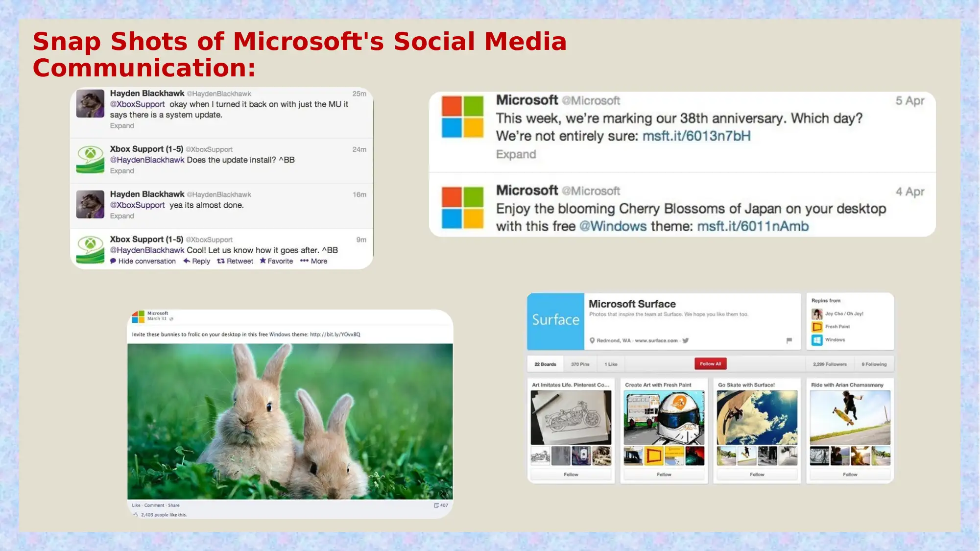Click Microsoft logo on the 5 Apr tweet

(462, 117)
